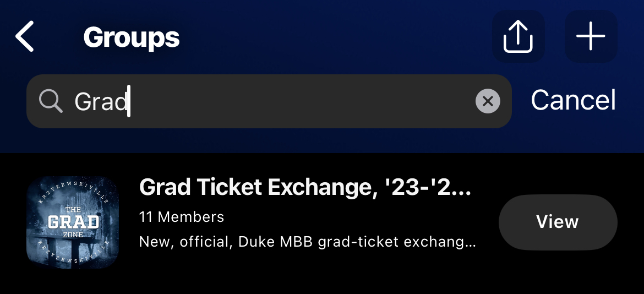The width and height of the screenshot is (644, 294).
Task: Select the Grad Ticket Exchange title
Action: tap(305, 188)
